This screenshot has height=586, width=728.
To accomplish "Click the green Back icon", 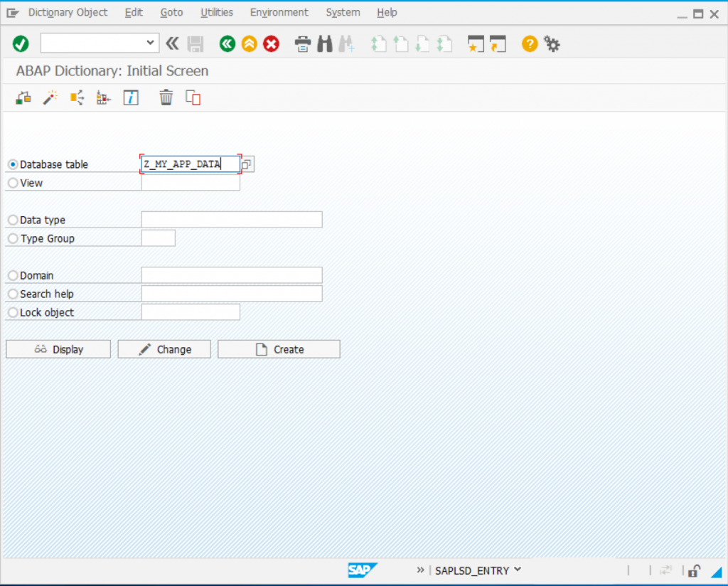I will coord(227,44).
